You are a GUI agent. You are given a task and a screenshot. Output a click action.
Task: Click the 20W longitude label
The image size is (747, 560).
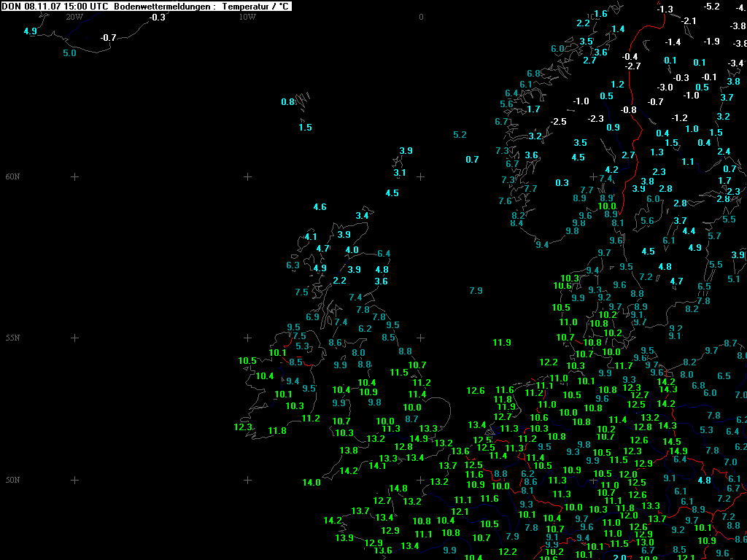74,17
